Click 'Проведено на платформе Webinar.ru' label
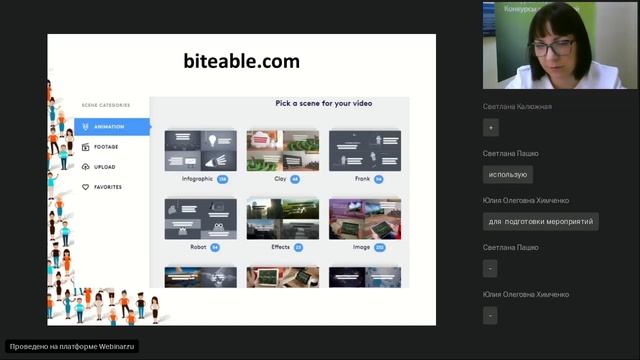 (72, 347)
